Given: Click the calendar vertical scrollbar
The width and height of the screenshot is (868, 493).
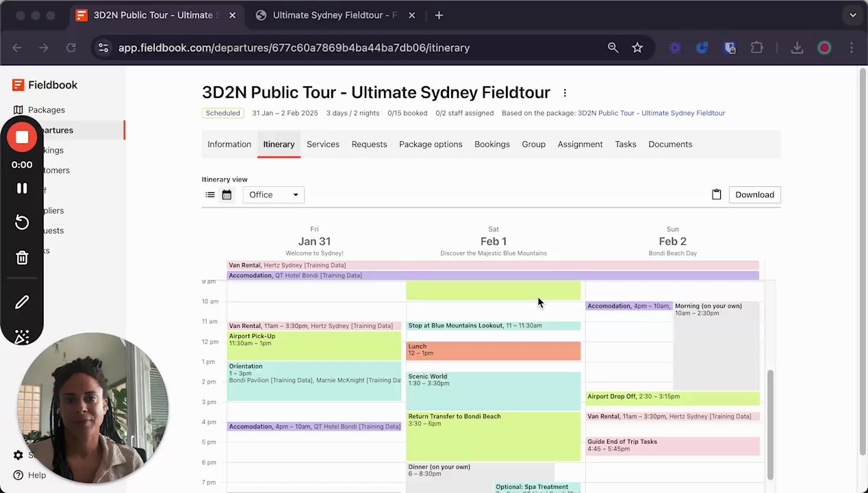Looking at the screenshot, I should pos(771,425).
